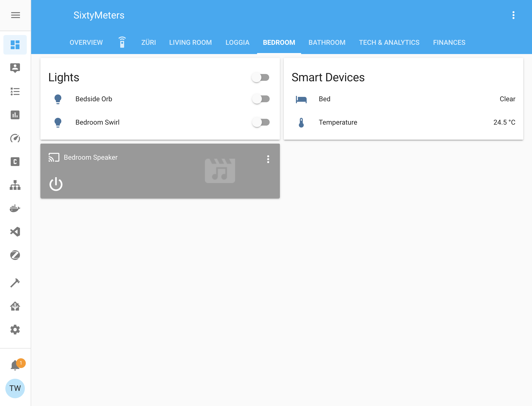
Task: Open the Zigbee sidebar icon
Action: click(x=15, y=255)
